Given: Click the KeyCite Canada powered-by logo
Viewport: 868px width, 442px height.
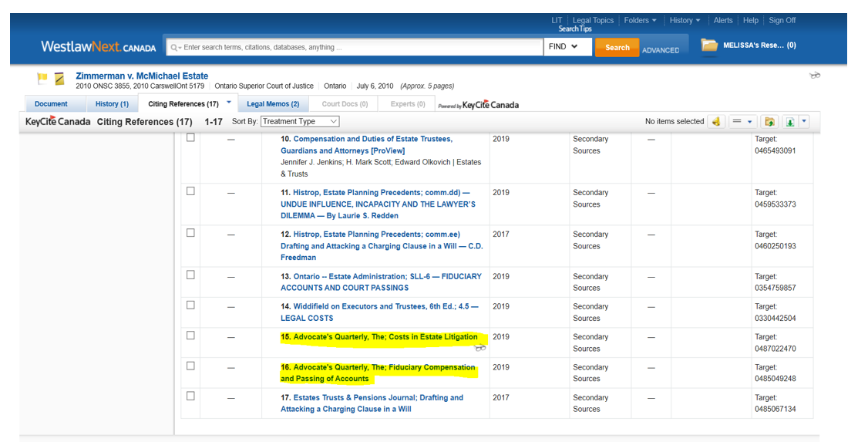Looking at the screenshot, I should 478,105.
